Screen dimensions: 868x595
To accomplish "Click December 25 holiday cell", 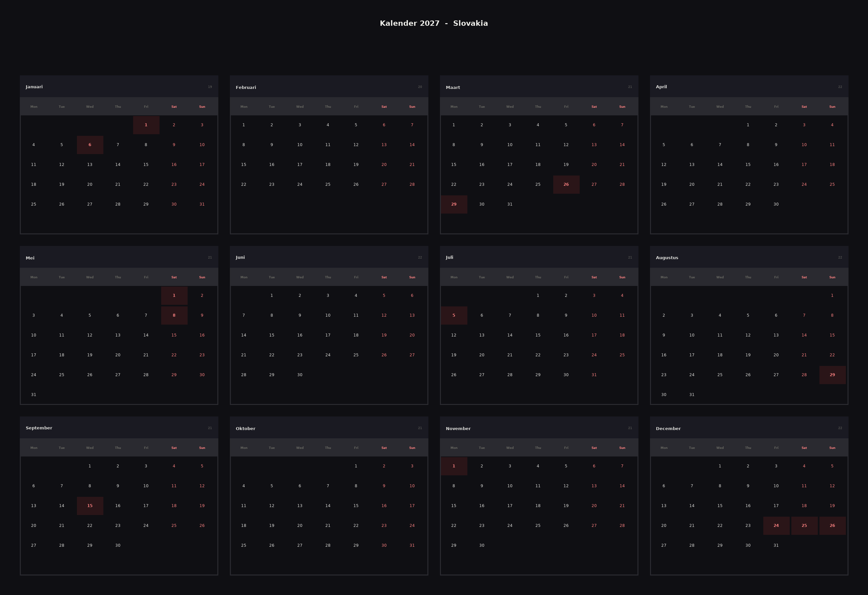I will click(804, 525).
